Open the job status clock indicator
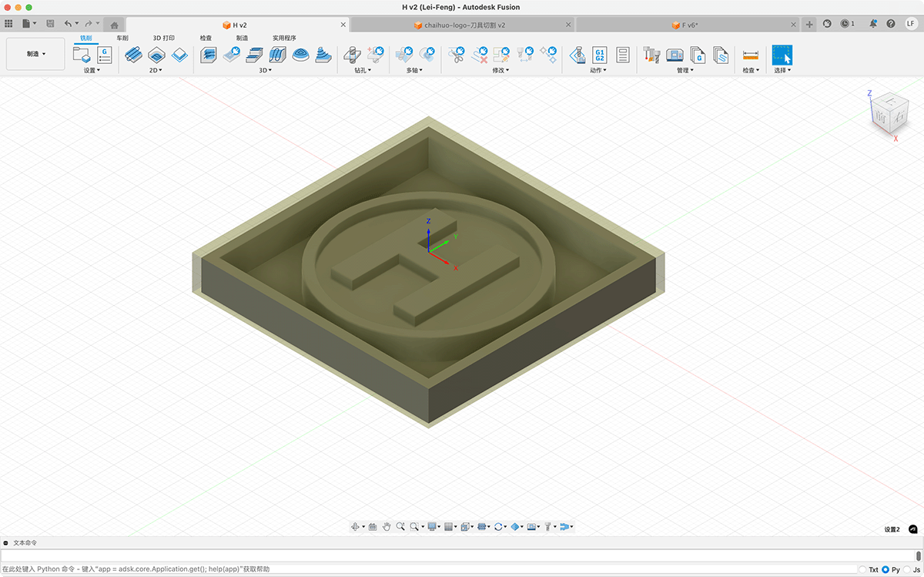The image size is (924, 577). [848, 24]
